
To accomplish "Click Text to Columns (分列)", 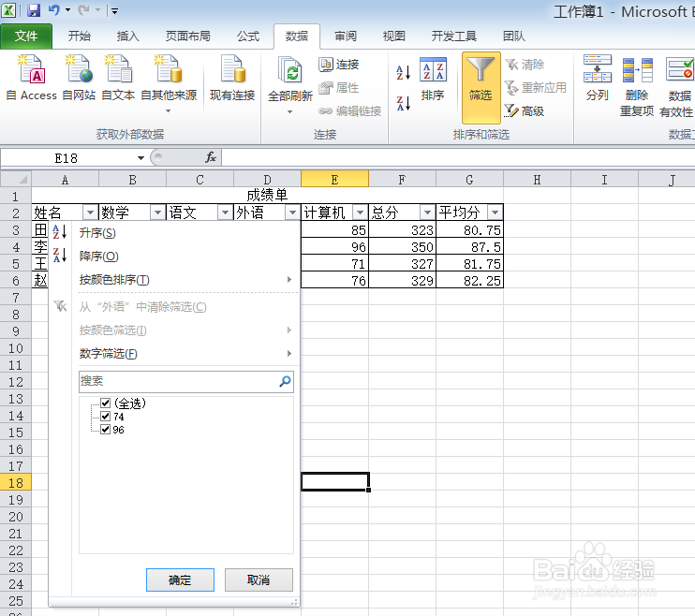I will pos(597,78).
